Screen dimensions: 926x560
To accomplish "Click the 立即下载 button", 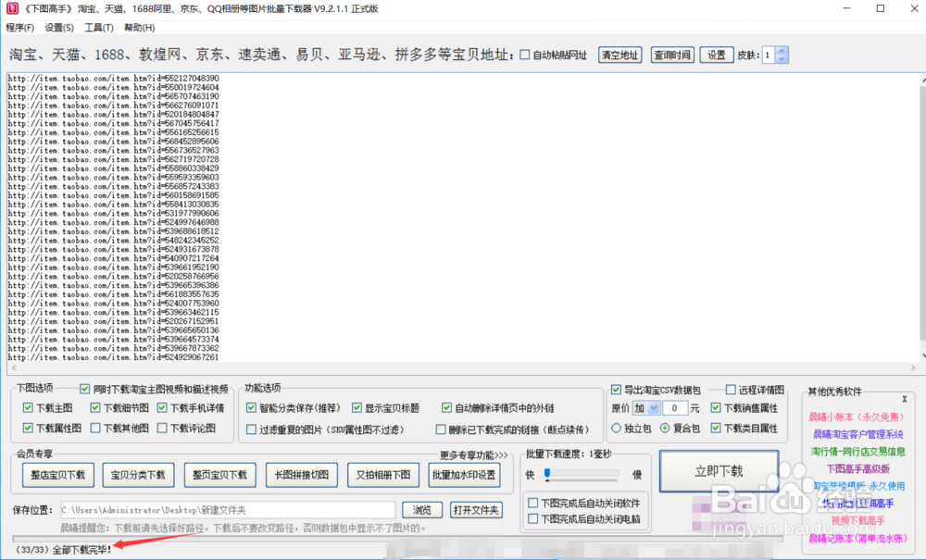I will click(719, 471).
